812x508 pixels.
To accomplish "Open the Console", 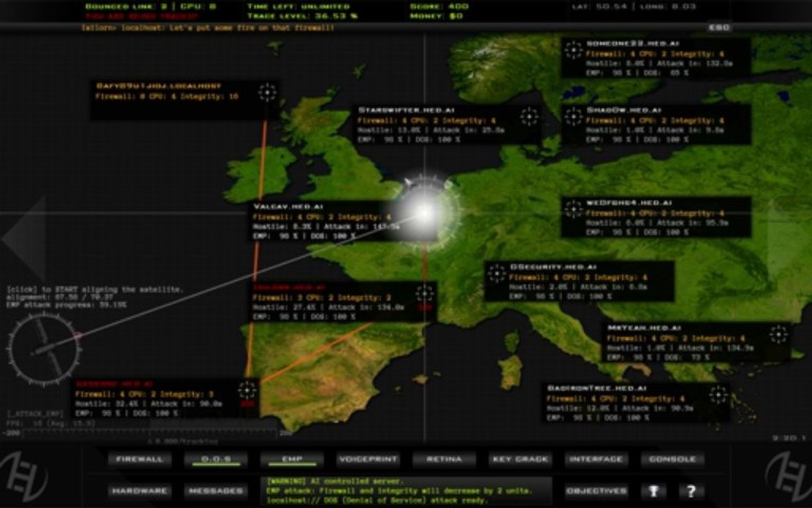I will [672, 459].
